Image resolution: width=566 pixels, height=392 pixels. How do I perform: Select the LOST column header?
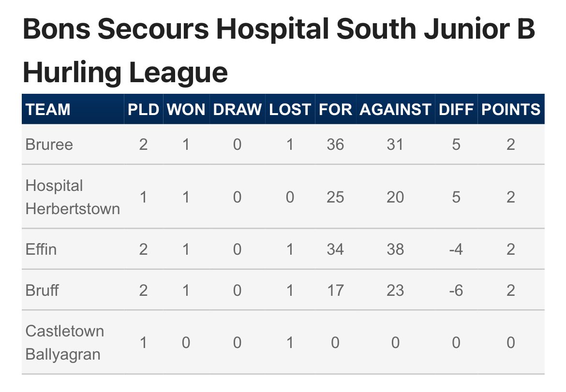[x=290, y=109]
